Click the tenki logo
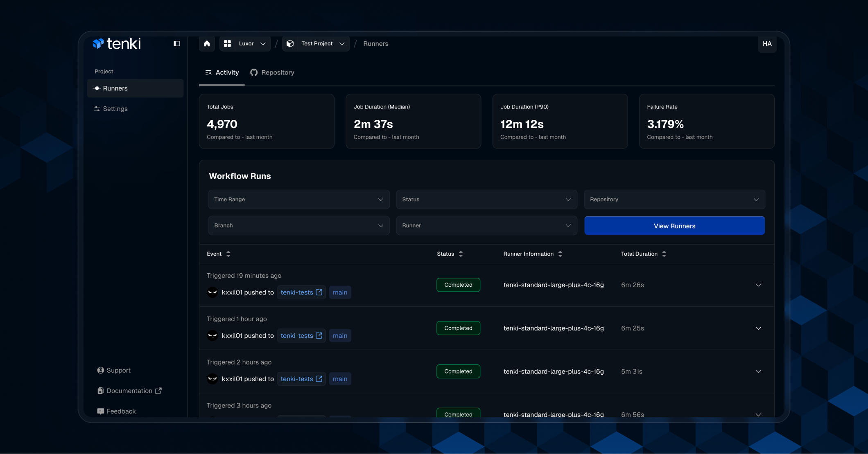This screenshot has width=868, height=454. [x=117, y=43]
